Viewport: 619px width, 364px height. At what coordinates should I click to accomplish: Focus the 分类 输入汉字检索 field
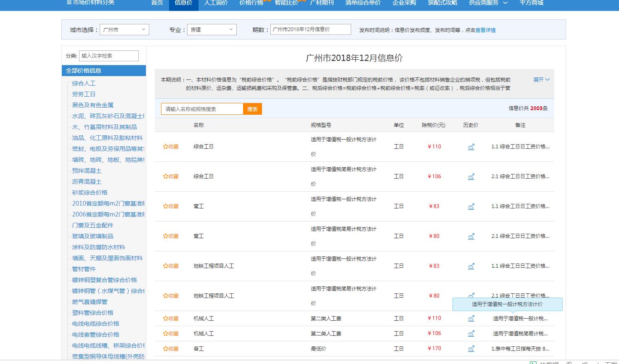click(x=109, y=56)
